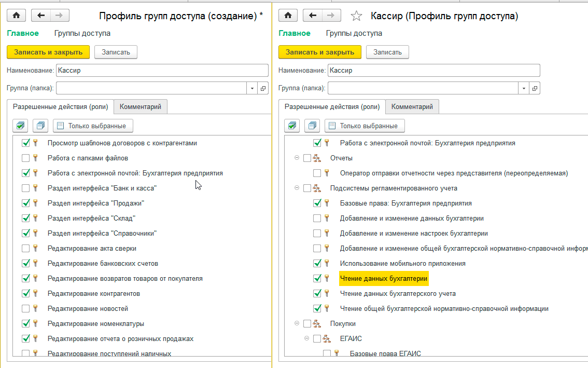Click the Home icon in the left window
Screen dimensions: 588x368
pos(16,16)
